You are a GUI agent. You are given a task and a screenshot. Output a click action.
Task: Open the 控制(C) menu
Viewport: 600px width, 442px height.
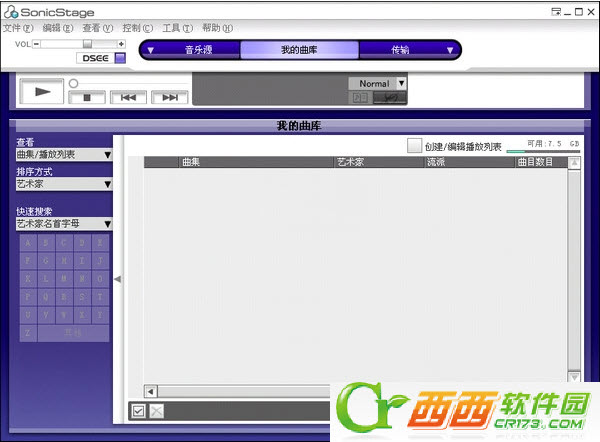tap(137, 28)
